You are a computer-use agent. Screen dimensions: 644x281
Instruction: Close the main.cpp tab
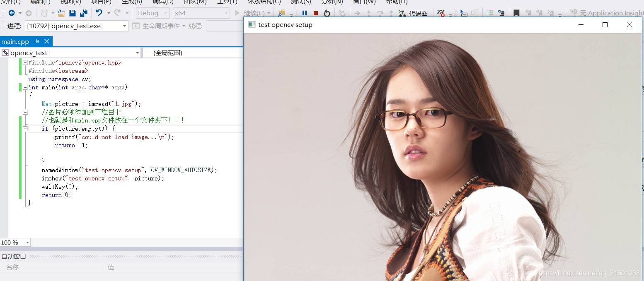pos(47,41)
